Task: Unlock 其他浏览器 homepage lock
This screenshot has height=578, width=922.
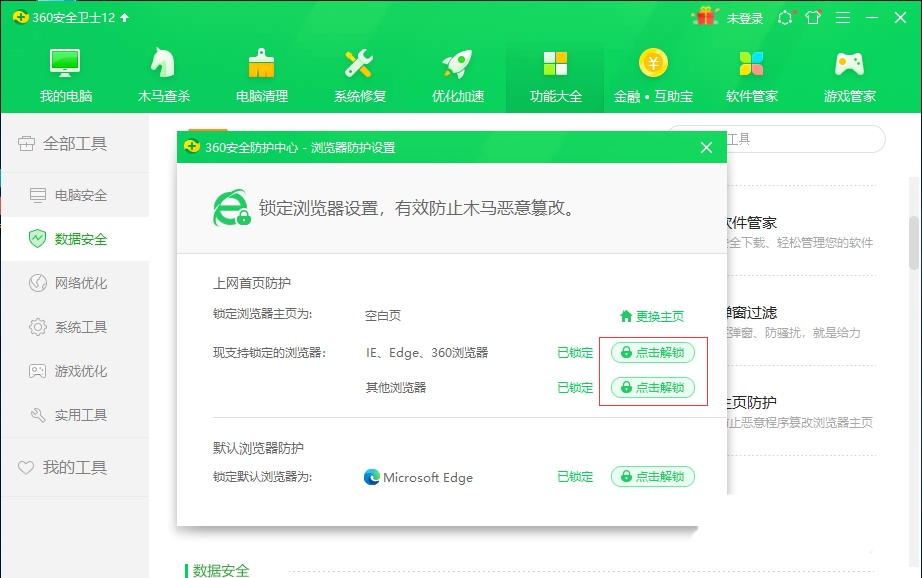Action: 653,387
